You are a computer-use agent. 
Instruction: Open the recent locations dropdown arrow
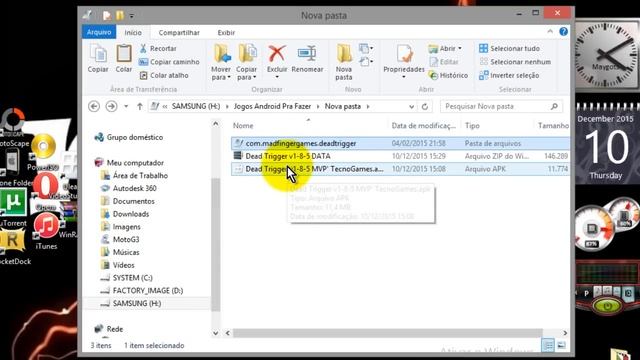[126, 106]
